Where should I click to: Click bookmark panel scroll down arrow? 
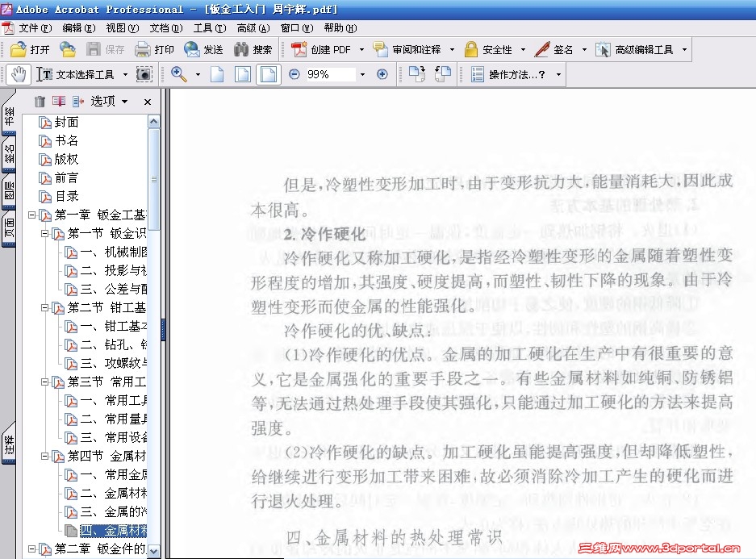154,551
